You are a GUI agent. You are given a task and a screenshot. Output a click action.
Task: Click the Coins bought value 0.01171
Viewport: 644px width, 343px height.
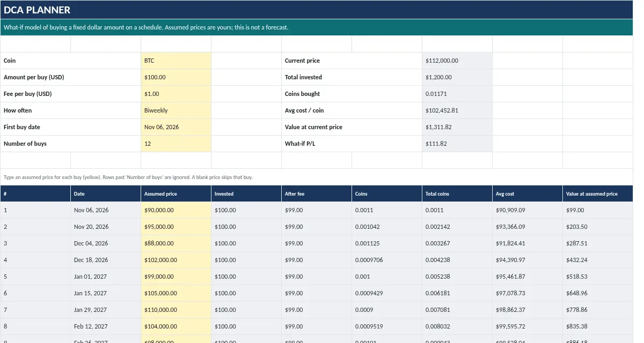tap(457, 94)
